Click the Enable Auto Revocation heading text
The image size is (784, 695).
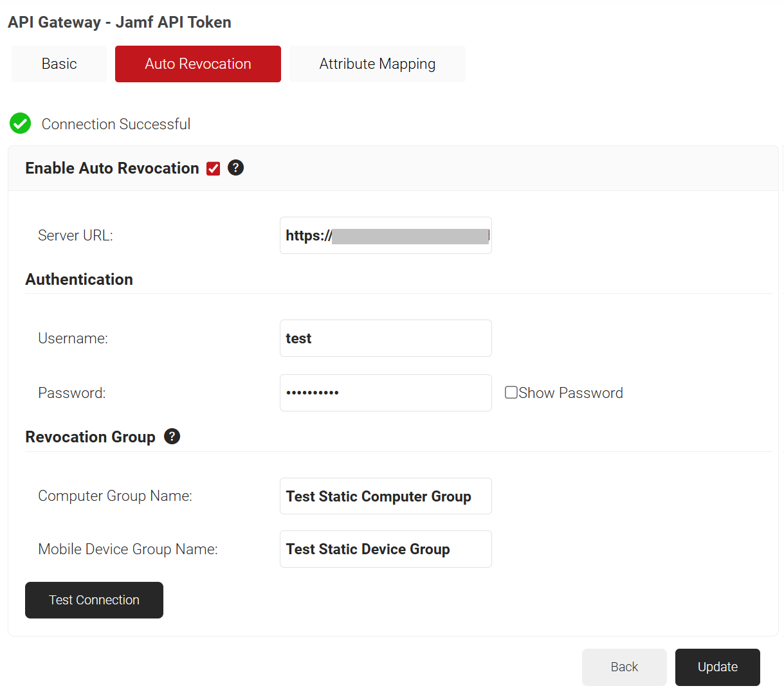point(112,168)
